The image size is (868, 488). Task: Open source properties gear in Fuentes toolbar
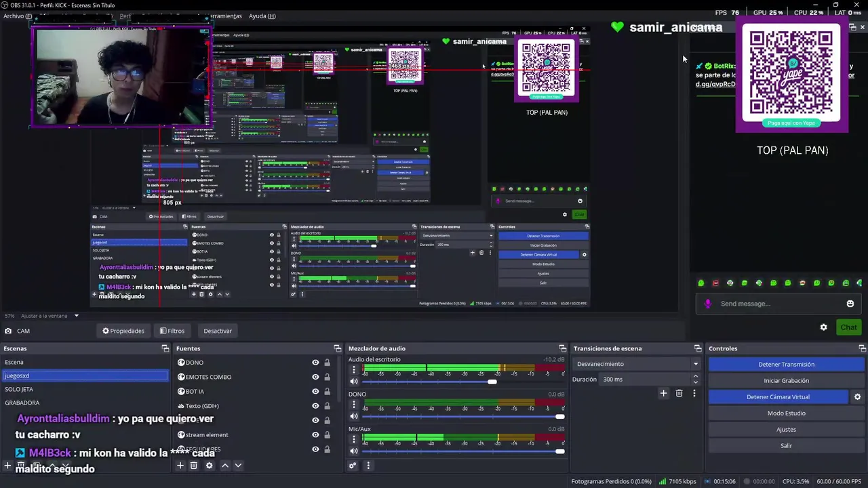click(x=209, y=466)
